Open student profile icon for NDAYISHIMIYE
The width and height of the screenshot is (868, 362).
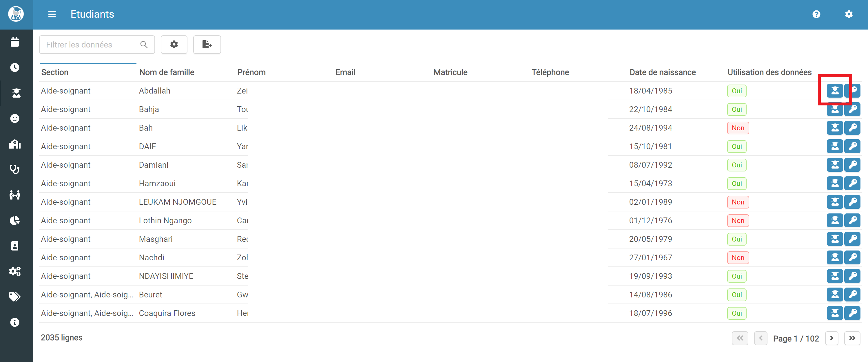point(835,276)
